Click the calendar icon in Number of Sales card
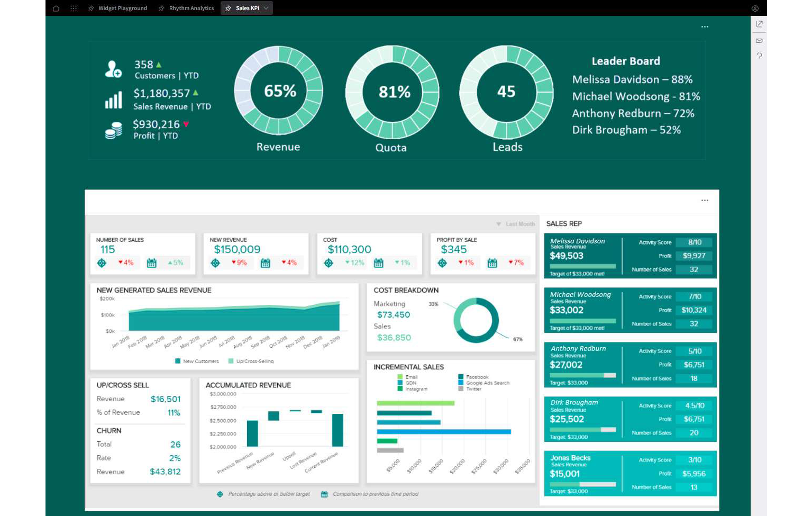 coord(152,263)
